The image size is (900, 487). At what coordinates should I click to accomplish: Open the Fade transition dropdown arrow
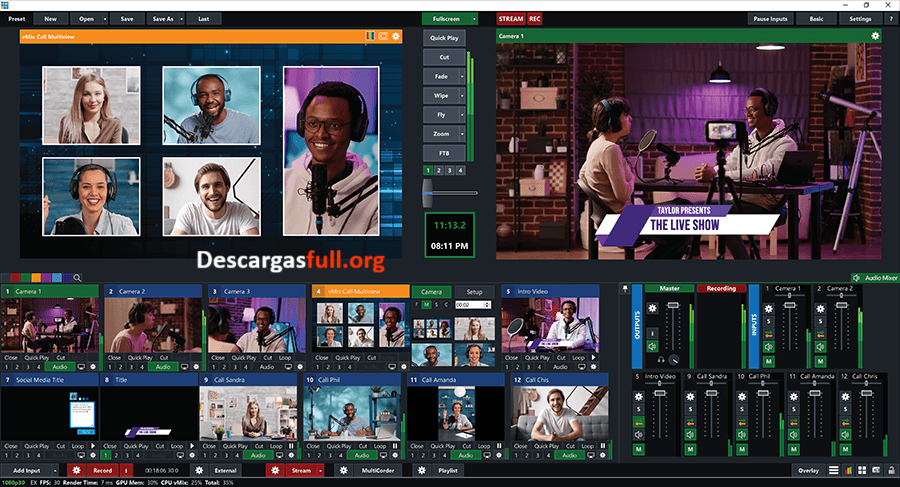(462, 76)
